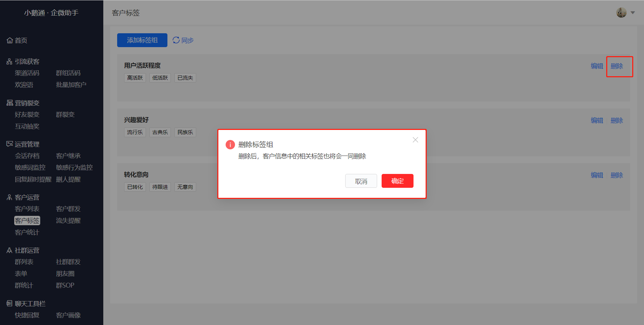Click the 营销裂变 section icon

pos(10,103)
